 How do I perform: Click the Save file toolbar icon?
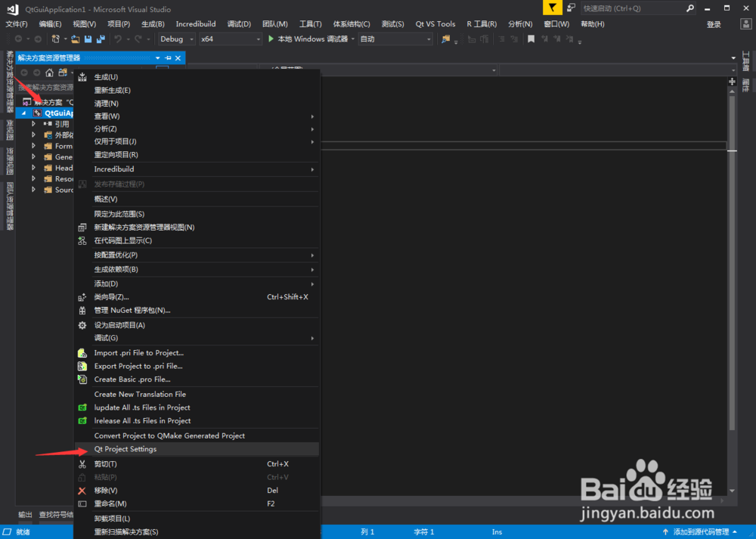click(88, 39)
